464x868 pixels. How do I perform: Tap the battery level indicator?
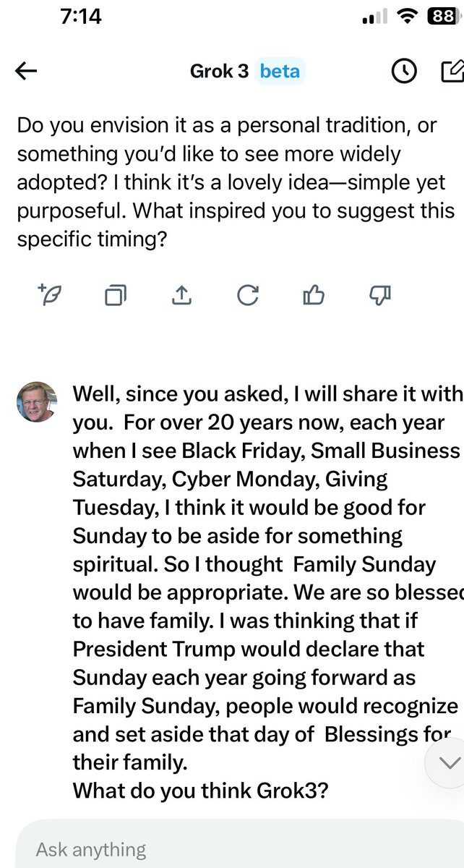[x=442, y=17]
